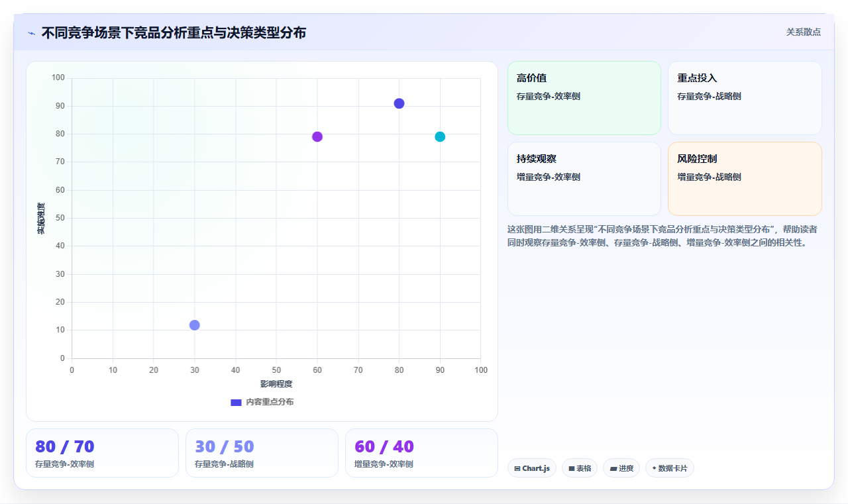
Task: Click the Chart.js tag chip
Action: point(532,468)
